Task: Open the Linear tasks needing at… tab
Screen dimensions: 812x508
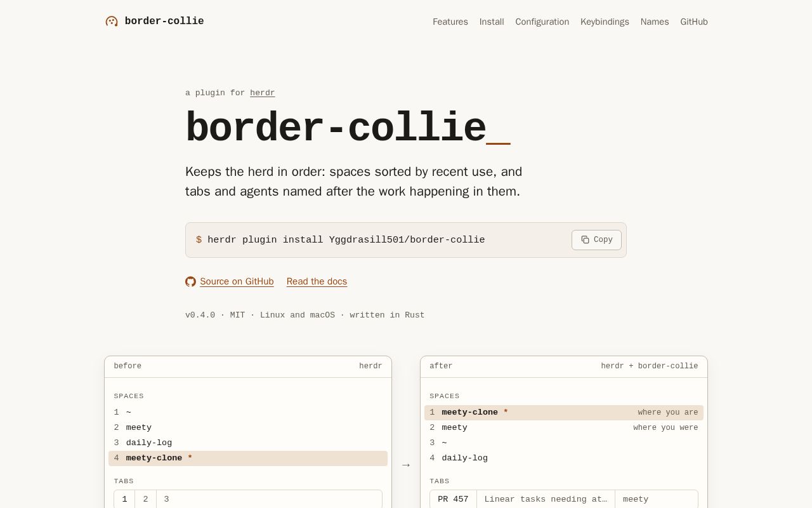Action: coord(546,499)
